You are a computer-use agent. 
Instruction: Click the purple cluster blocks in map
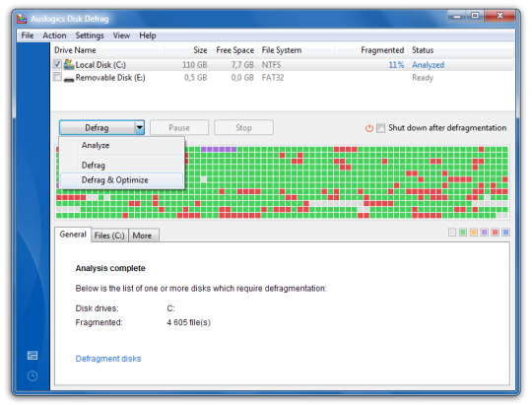(x=219, y=149)
